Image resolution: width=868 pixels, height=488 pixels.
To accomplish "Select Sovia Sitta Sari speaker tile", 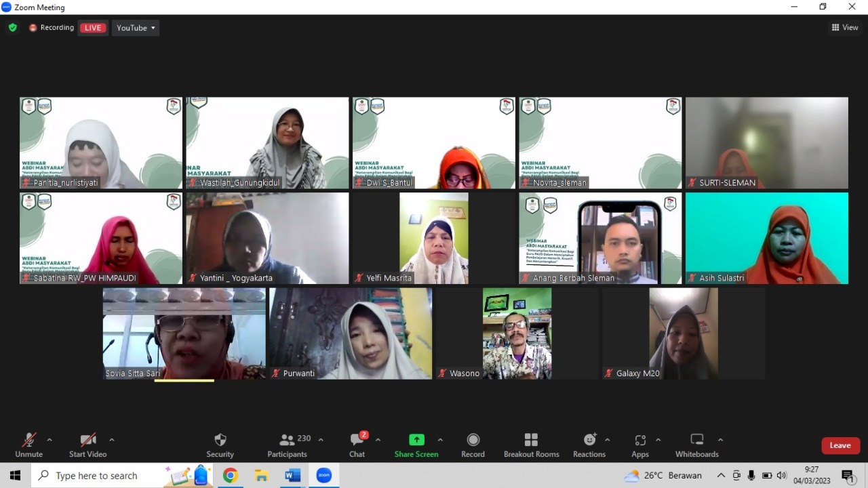I will pyautogui.click(x=184, y=333).
